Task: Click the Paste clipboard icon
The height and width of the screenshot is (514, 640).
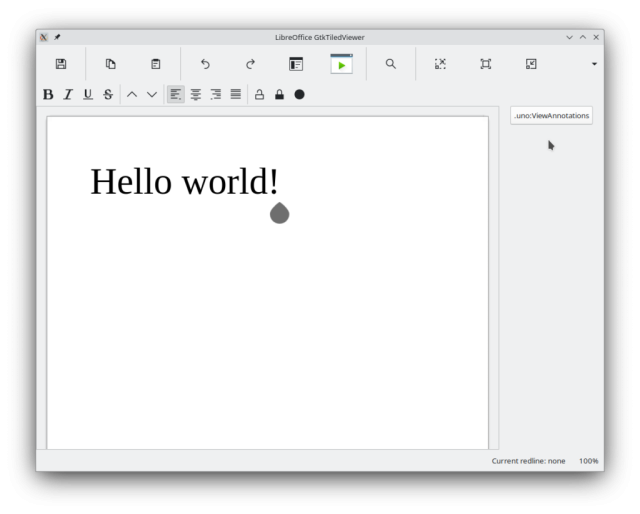Action: pos(156,64)
